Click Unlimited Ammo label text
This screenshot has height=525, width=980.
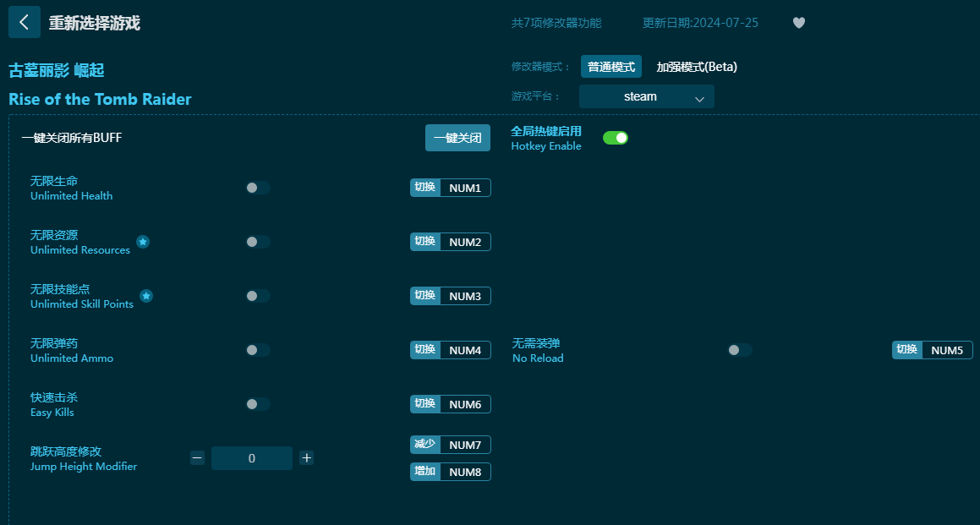(x=72, y=358)
